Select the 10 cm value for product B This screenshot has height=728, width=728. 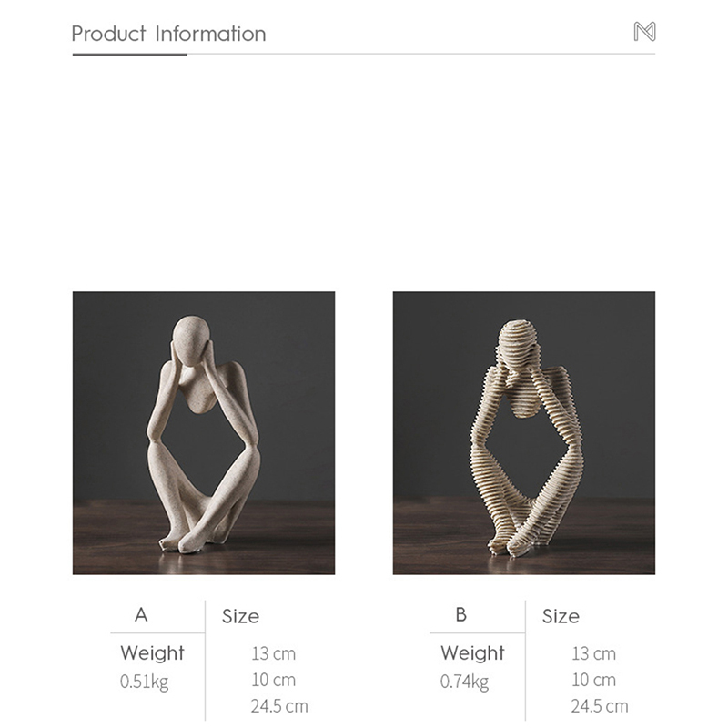[x=594, y=680]
